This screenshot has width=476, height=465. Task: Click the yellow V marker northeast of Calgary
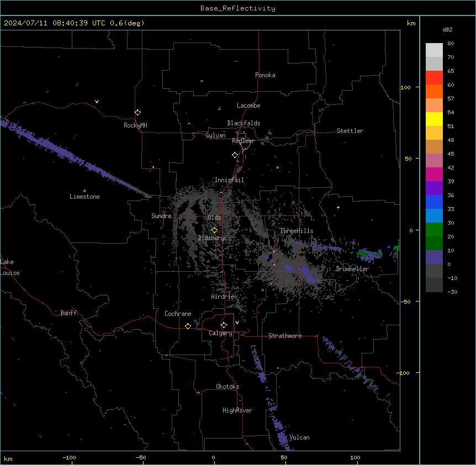(x=237, y=323)
